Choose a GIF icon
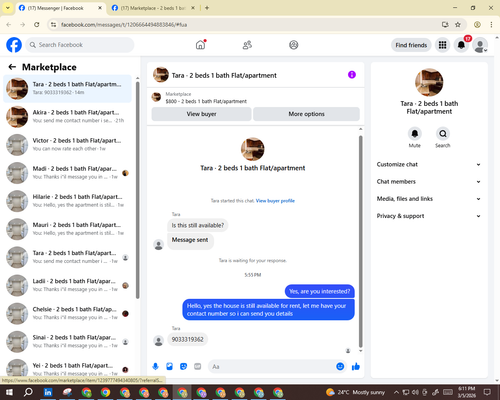 point(197,367)
